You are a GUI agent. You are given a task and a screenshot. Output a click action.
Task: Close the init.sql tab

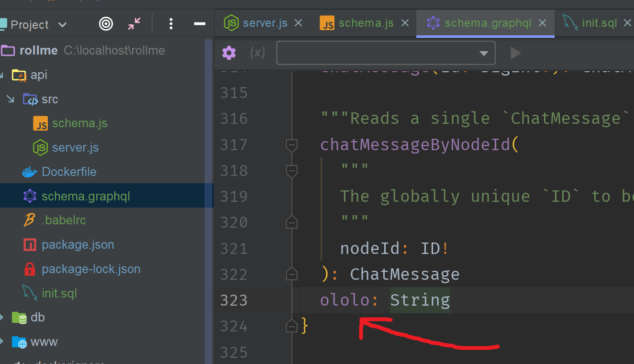(x=628, y=22)
